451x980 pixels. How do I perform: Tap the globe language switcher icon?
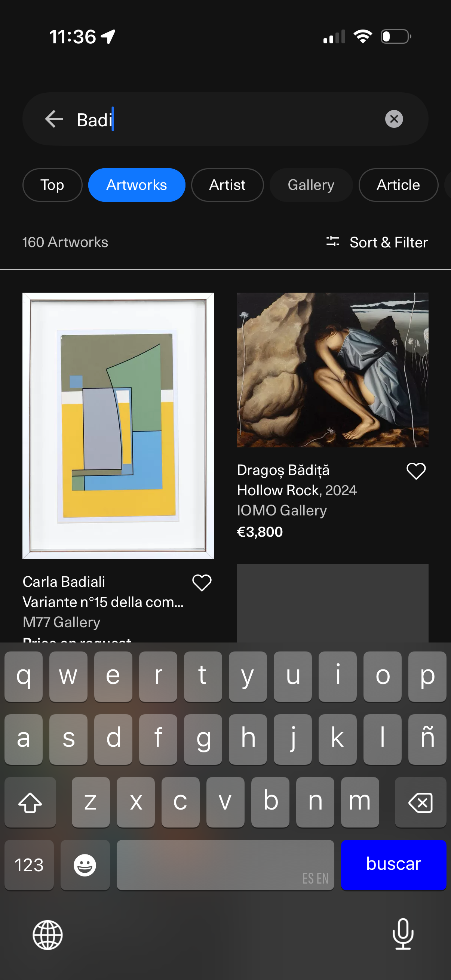[47, 935]
